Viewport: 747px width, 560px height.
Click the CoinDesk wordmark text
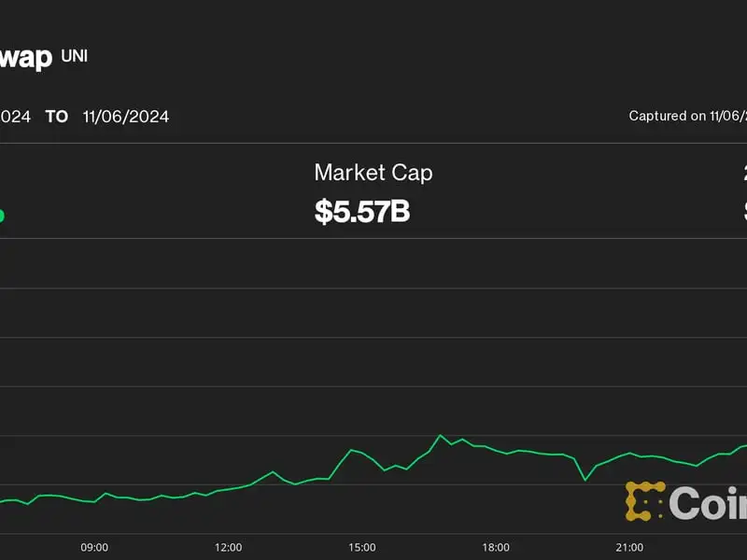[x=708, y=503]
